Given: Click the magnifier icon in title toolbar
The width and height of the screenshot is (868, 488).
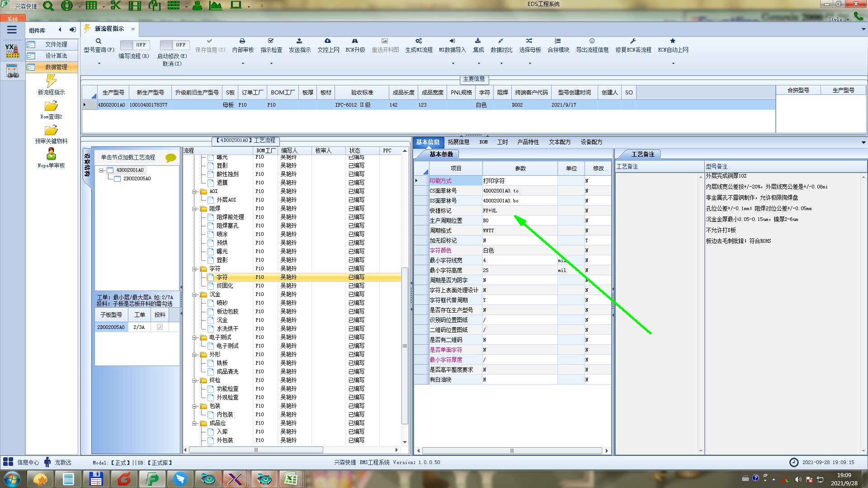Looking at the screenshot, I should [48, 6].
